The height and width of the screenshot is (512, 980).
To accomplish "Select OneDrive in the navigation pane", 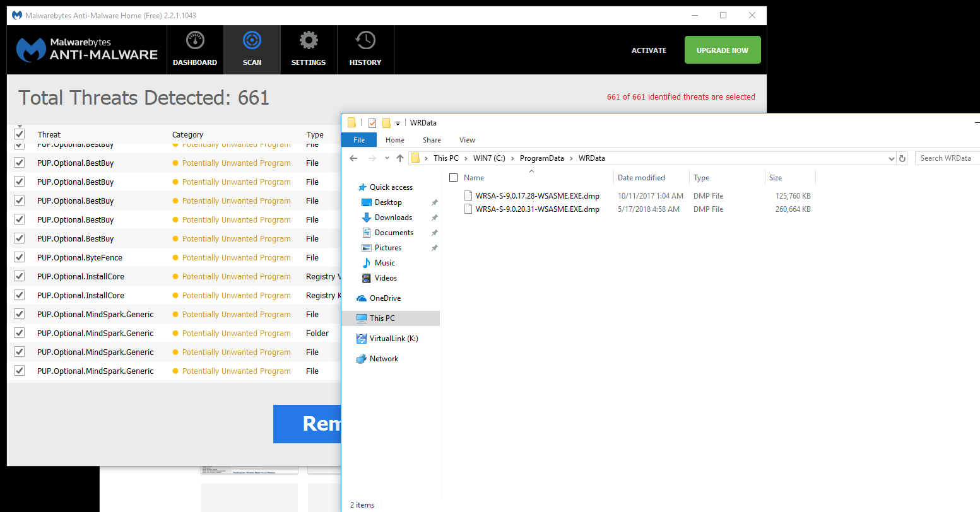I will 385,298.
